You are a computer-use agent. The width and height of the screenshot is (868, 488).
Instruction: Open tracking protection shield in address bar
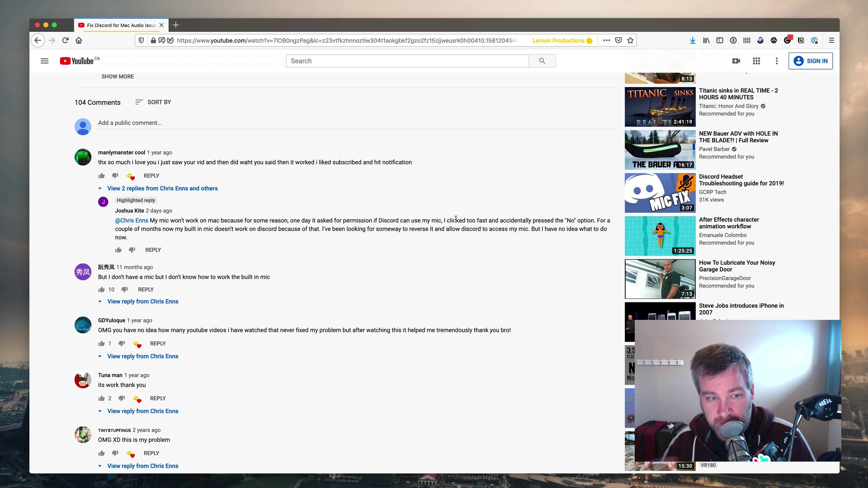(x=141, y=40)
